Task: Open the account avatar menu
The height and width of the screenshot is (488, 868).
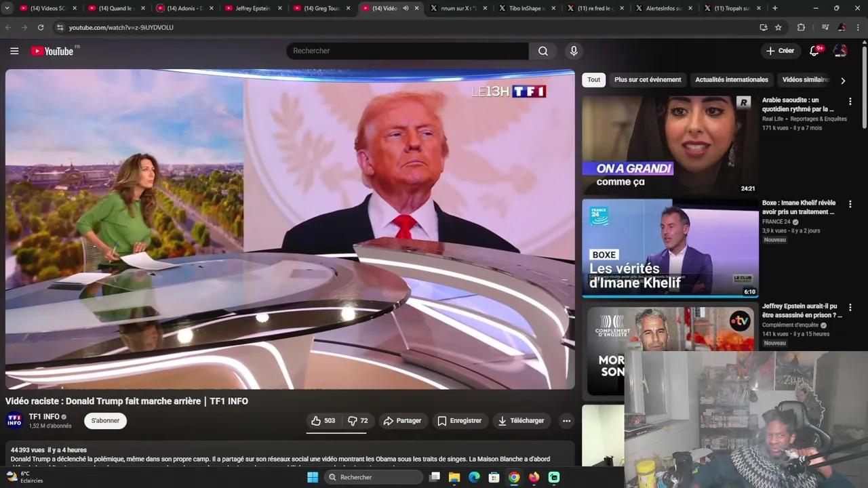Action: coord(840,51)
